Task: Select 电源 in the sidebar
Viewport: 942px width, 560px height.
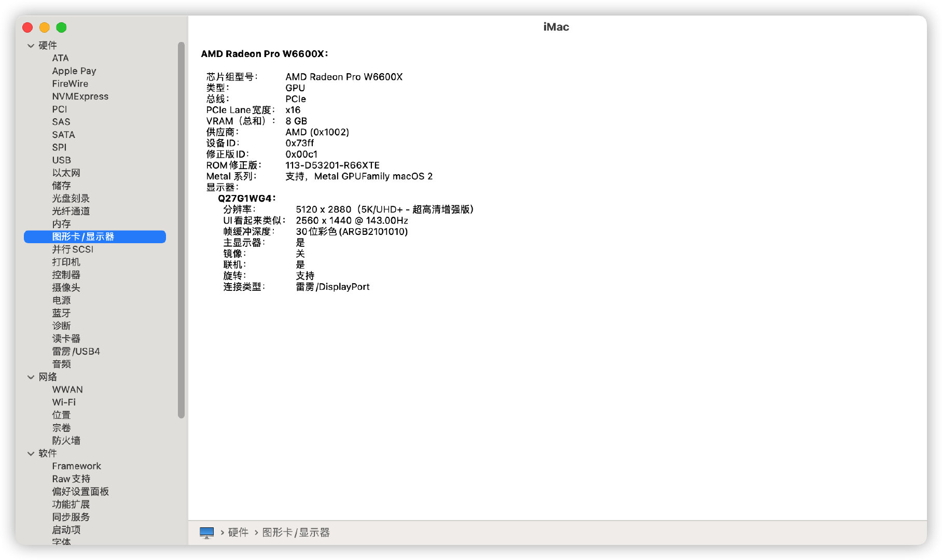Action: pyautogui.click(x=61, y=300)
